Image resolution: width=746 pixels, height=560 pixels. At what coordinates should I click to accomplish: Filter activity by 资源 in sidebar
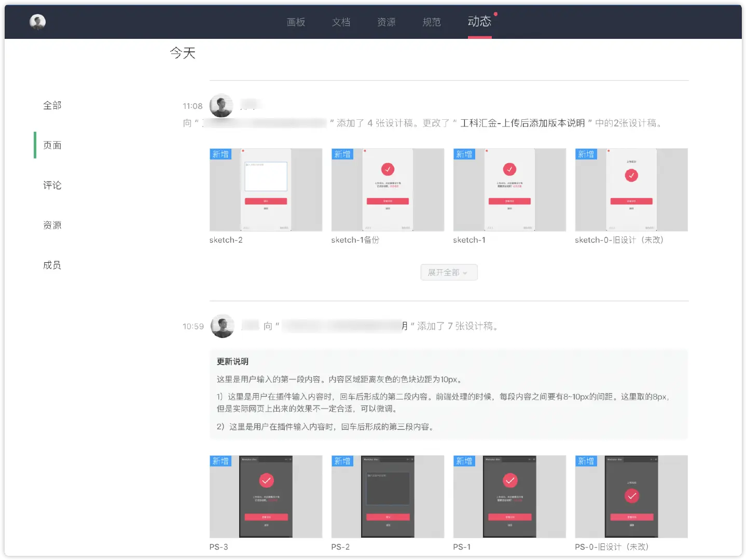pyautogui.click(x=52, y=225)
